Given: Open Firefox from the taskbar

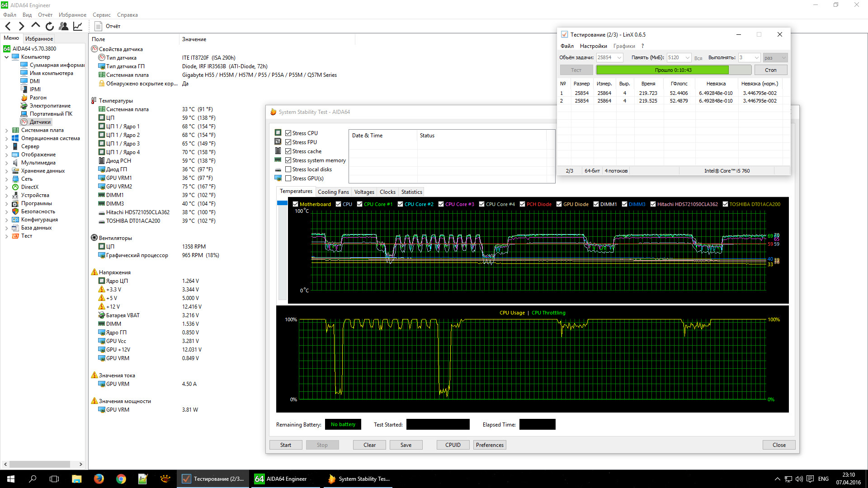Looking at the screenshot, I should tap(99, 479).
